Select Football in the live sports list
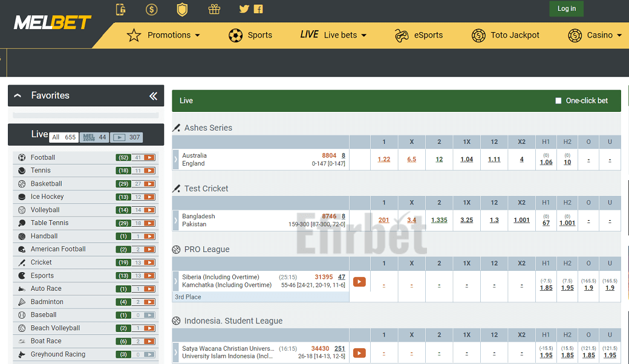Image resolution: width=629 pixels, height=364 pixels. 43,158
